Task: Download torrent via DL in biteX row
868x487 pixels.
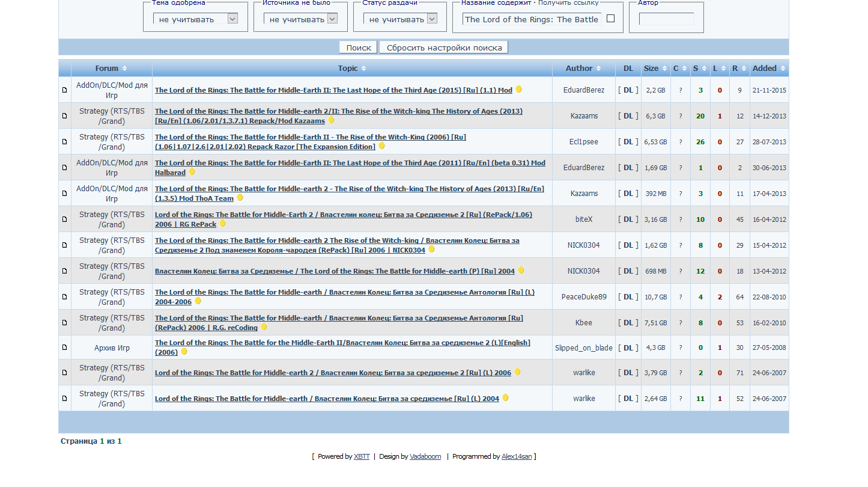Action: tap(628, 219)
